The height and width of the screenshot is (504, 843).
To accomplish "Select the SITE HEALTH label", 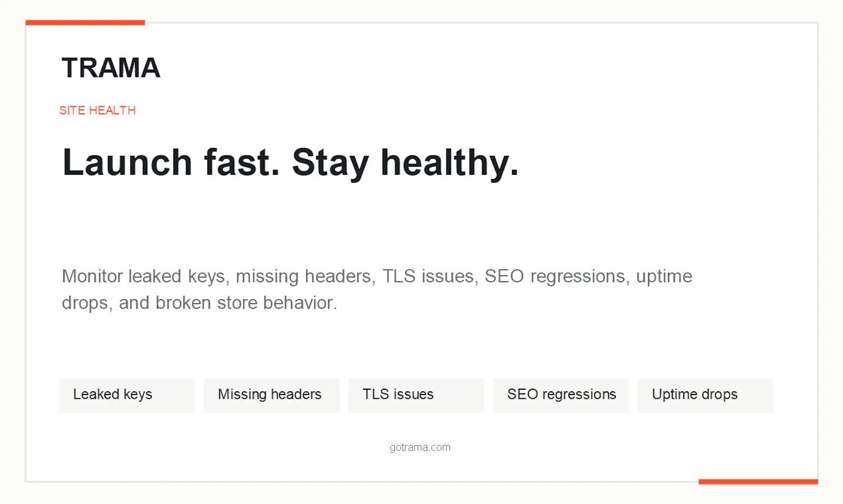I will 97,111.
